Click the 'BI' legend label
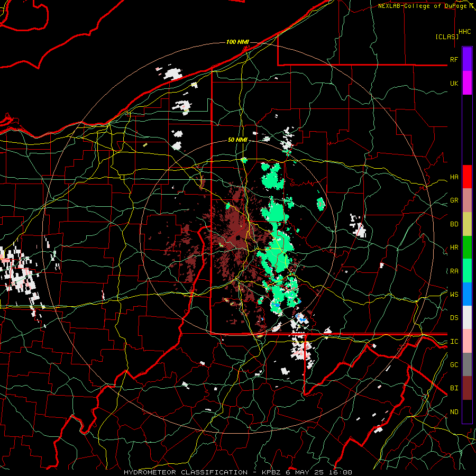 pyautogui.click(x=454, y=388)
